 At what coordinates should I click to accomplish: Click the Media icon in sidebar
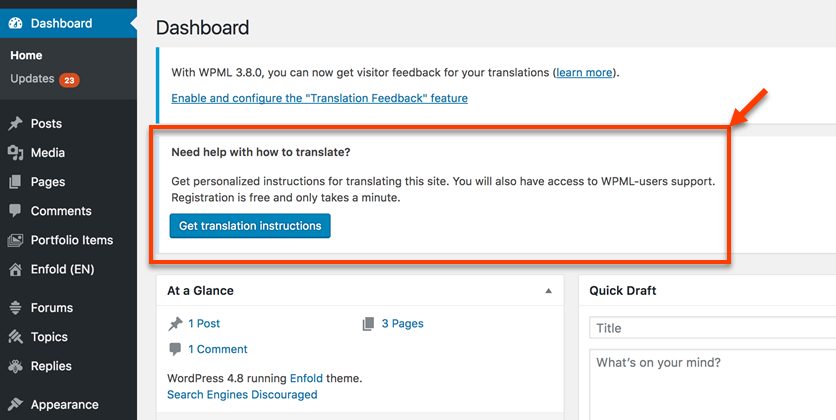(15, 153)
